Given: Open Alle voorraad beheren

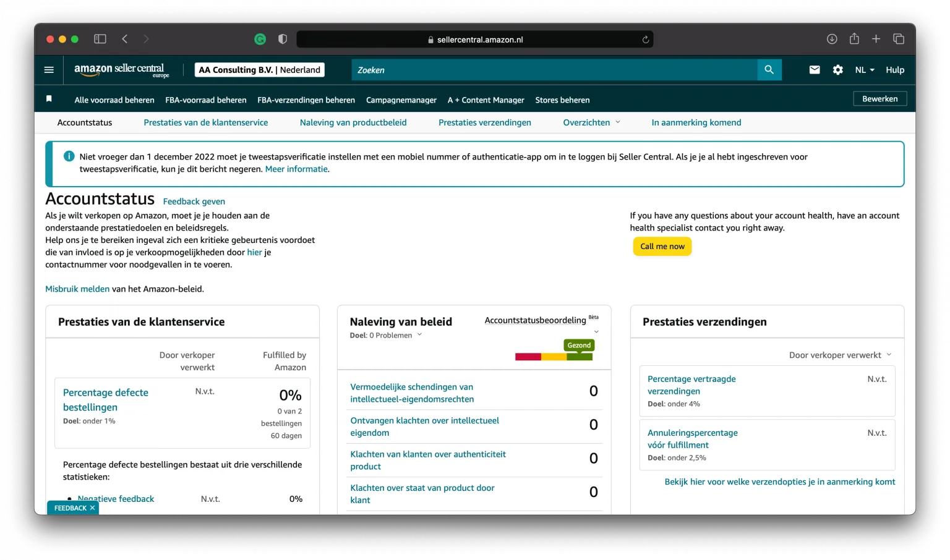Looking at the screenshot, I should pos(114,100).
